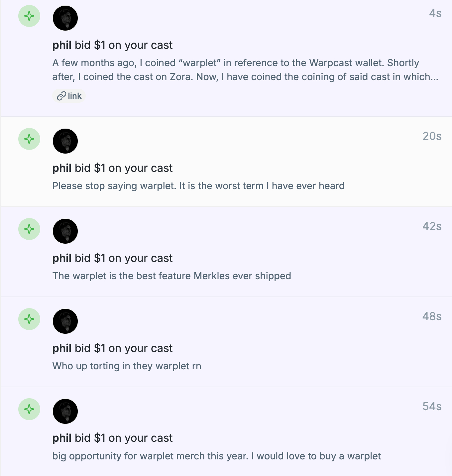This screenshot has height=476, width=452.
Task: Click the 54s timestamp
Action: pos(432,406)
